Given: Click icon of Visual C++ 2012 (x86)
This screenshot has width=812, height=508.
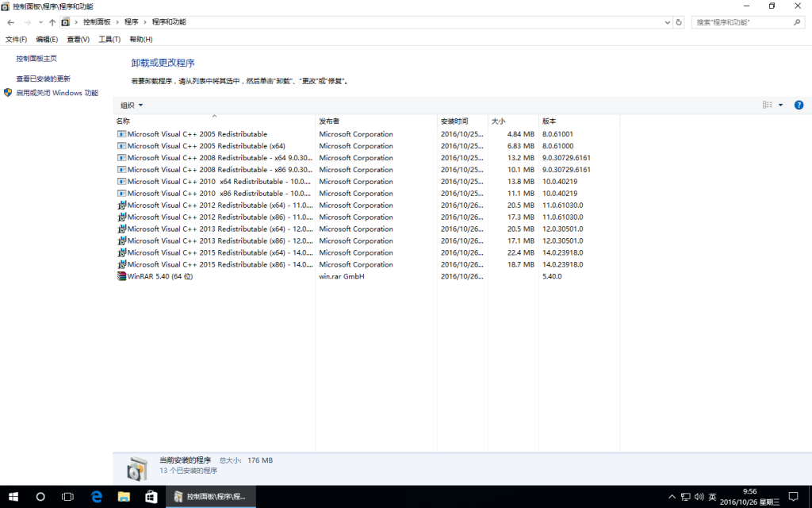Looking at the screenshot, I should click(x=121, y=217).
